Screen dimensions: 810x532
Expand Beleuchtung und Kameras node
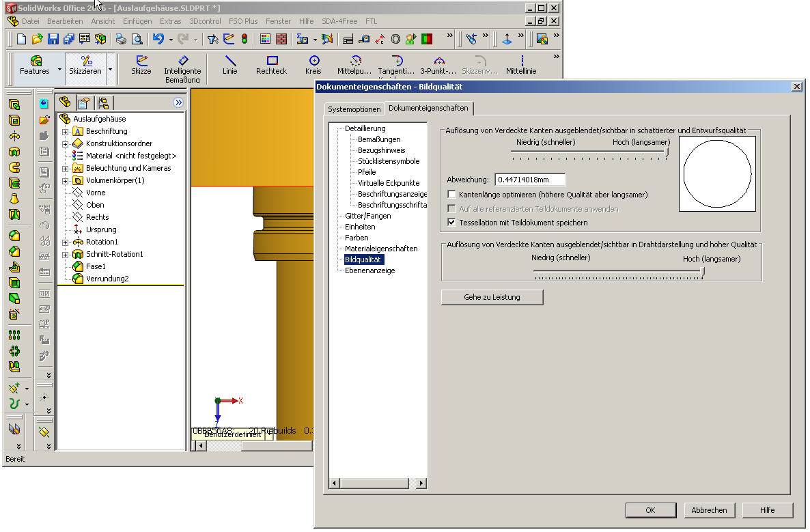click(x=65, y=169)
